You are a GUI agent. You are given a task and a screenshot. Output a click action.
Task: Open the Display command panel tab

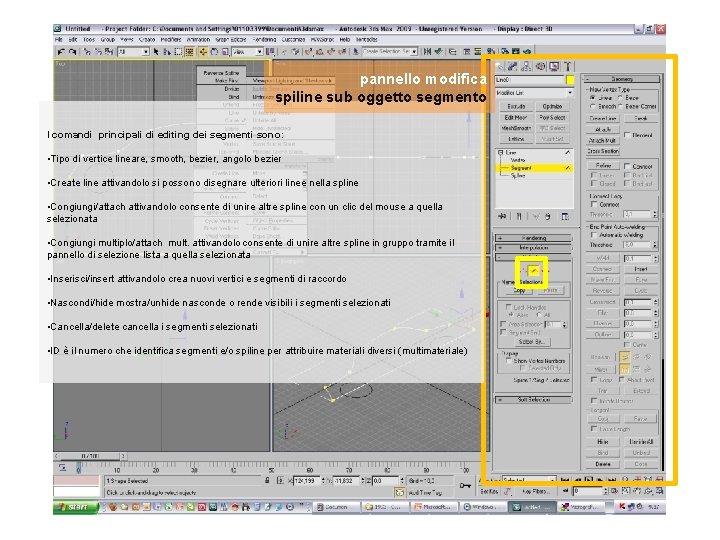pos(554,66)
